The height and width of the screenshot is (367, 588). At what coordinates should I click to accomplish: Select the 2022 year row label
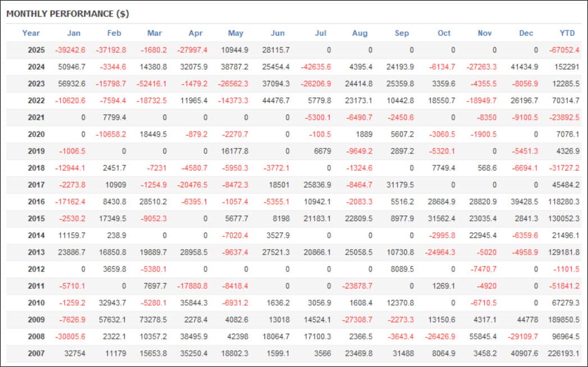pyautogui.click(x=37, y=101)
